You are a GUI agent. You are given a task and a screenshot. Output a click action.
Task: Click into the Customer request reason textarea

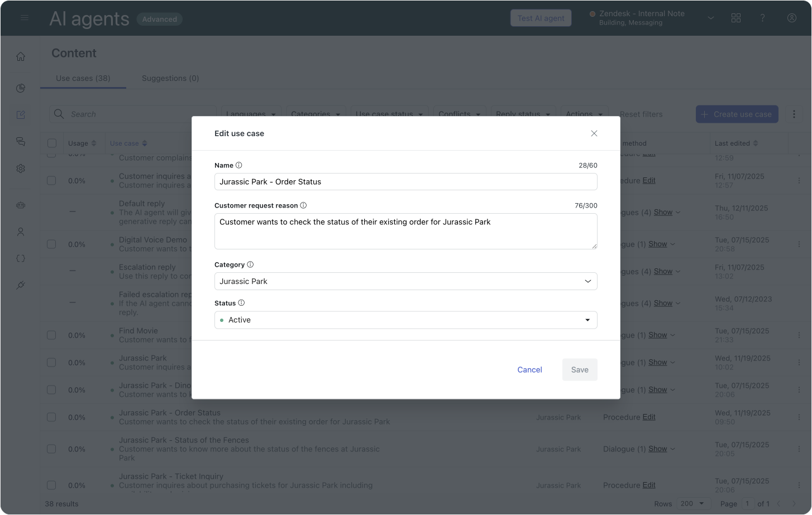[x=406, y=231]
